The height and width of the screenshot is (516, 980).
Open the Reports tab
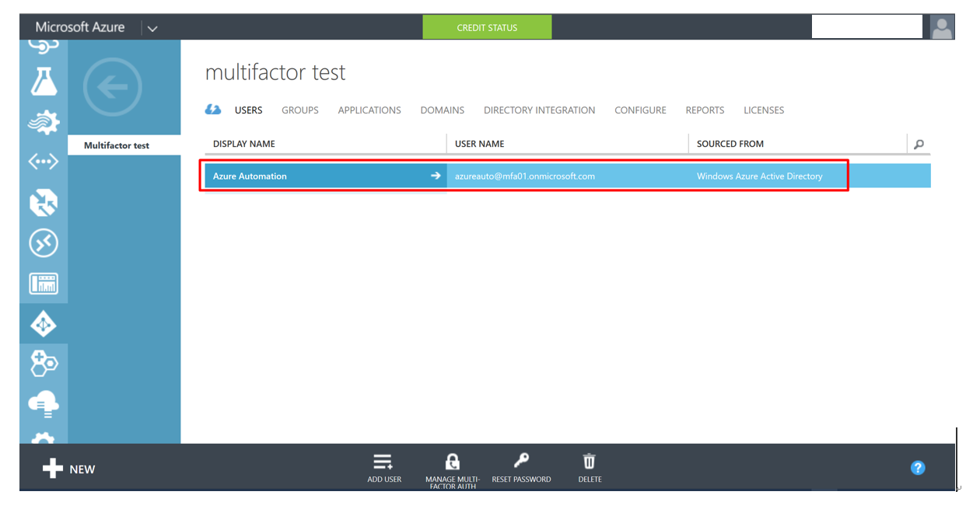(x=705, y=110)
